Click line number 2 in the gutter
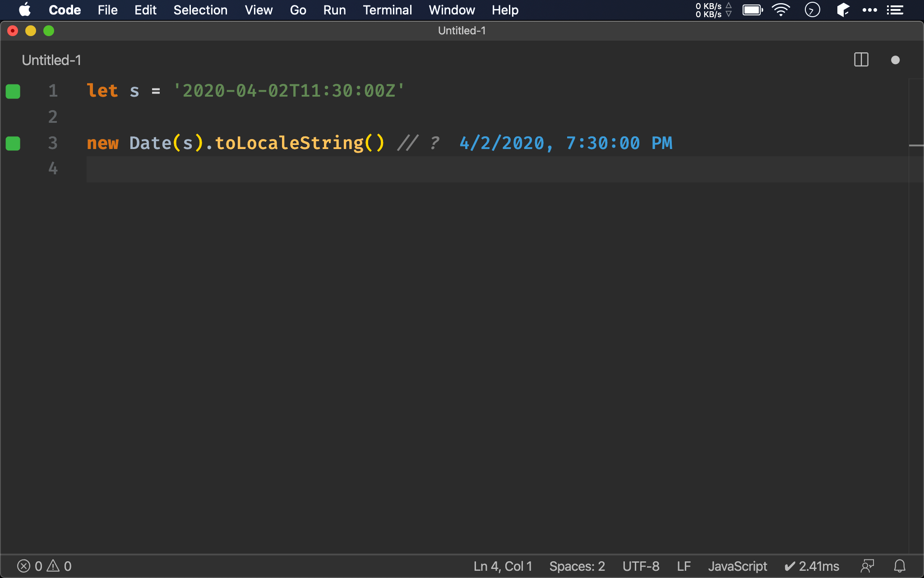 click(x=53, y=117)
